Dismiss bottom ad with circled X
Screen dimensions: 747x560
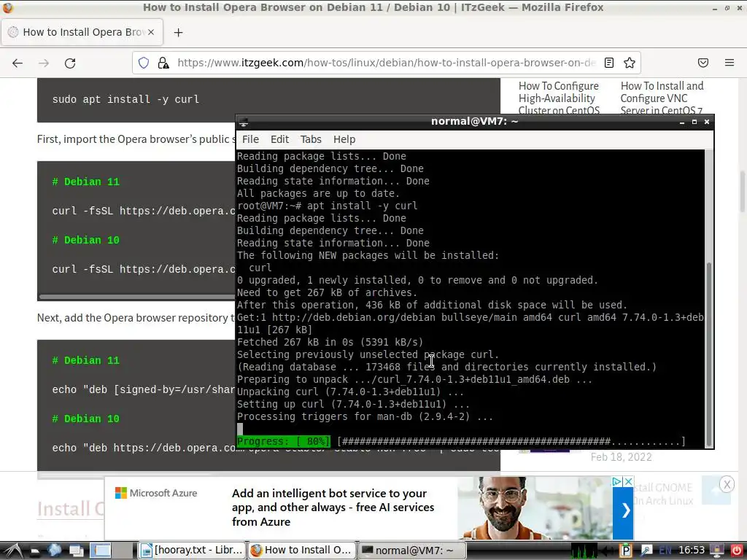pos(727,485)
